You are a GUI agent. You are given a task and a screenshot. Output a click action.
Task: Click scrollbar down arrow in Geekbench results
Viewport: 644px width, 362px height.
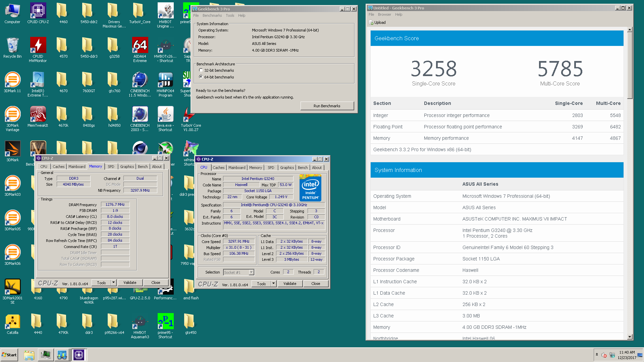(x=630, y=337)
